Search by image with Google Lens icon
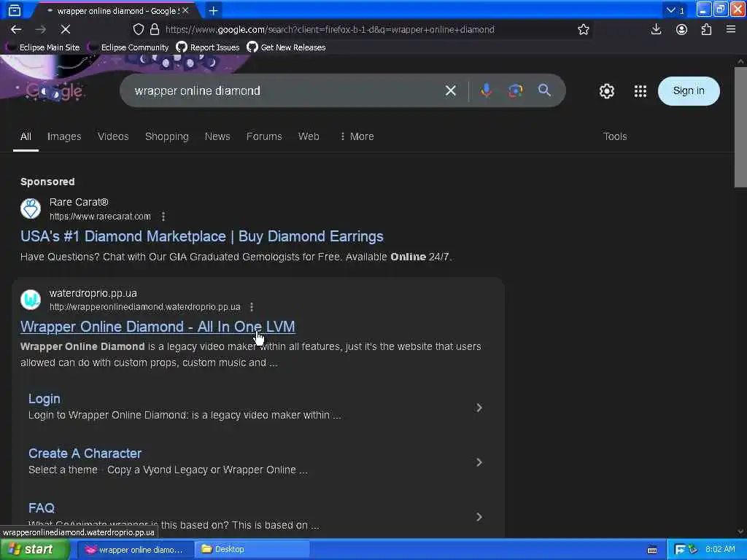Image resolution: width=747 pixels, height=560 pixels. click(x=515, y=90)
